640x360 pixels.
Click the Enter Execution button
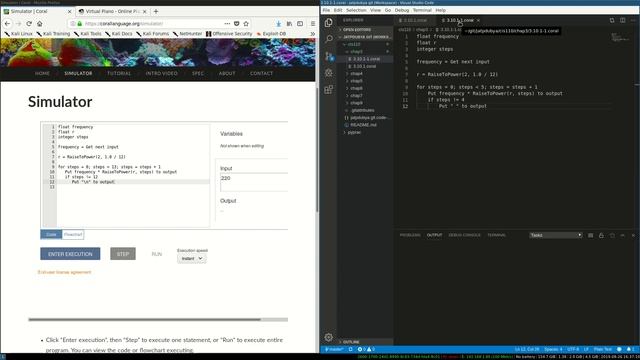pyautogui.click(x=70, y=254)
